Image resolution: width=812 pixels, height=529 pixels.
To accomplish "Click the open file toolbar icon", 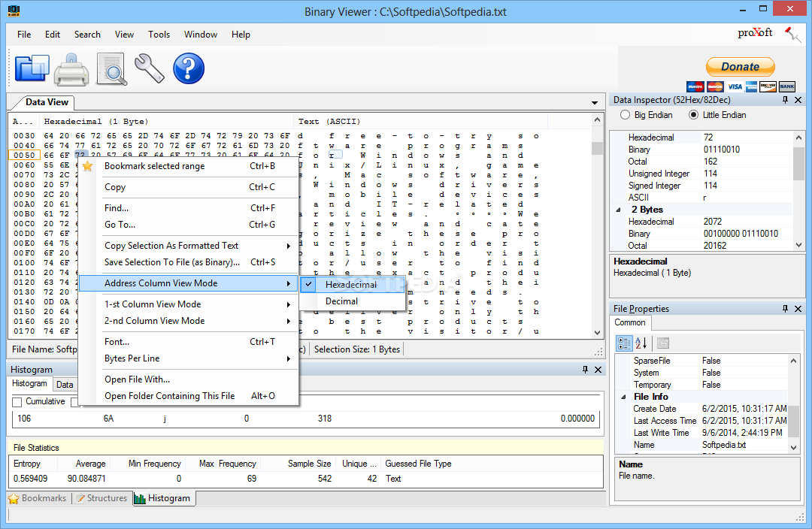I will (32, 68).
